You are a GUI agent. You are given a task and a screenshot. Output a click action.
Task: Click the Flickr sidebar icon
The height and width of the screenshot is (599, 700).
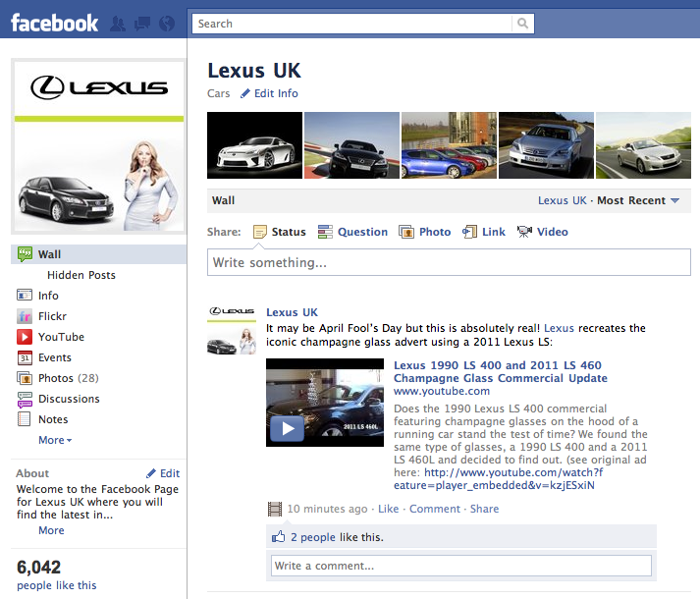(x=25, y=316)
